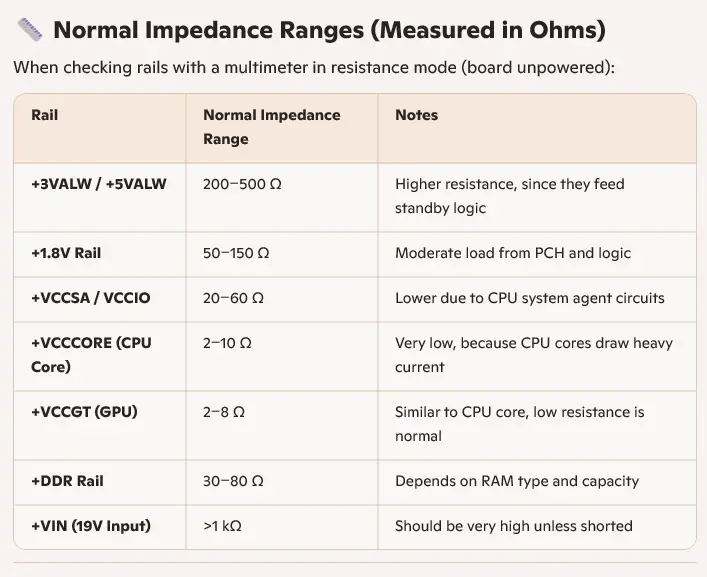
Task: Click the Normal Impedance Range column header
Action: (x=271, y=127)
